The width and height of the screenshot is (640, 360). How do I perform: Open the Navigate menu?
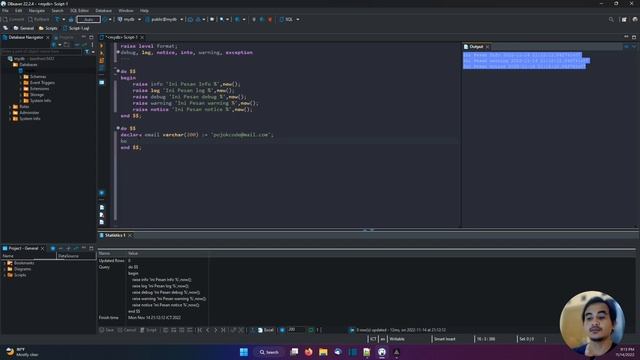click(37, 11)
